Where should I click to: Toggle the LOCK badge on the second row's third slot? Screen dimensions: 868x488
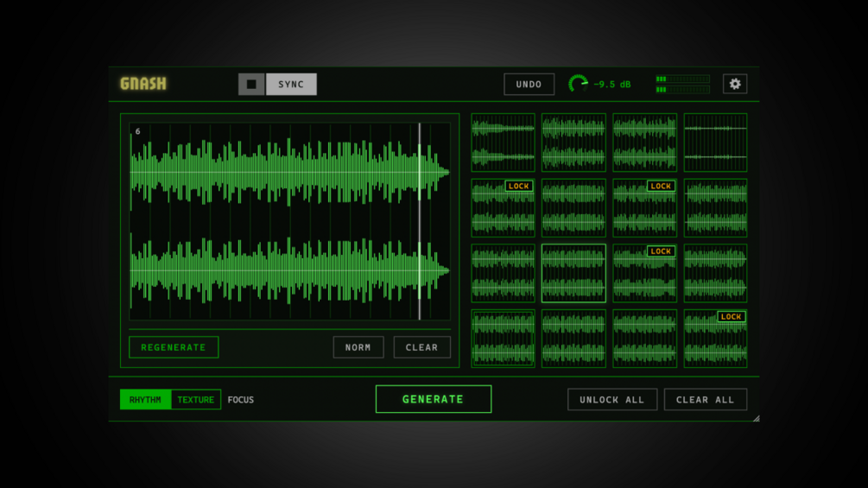[661, 186]
